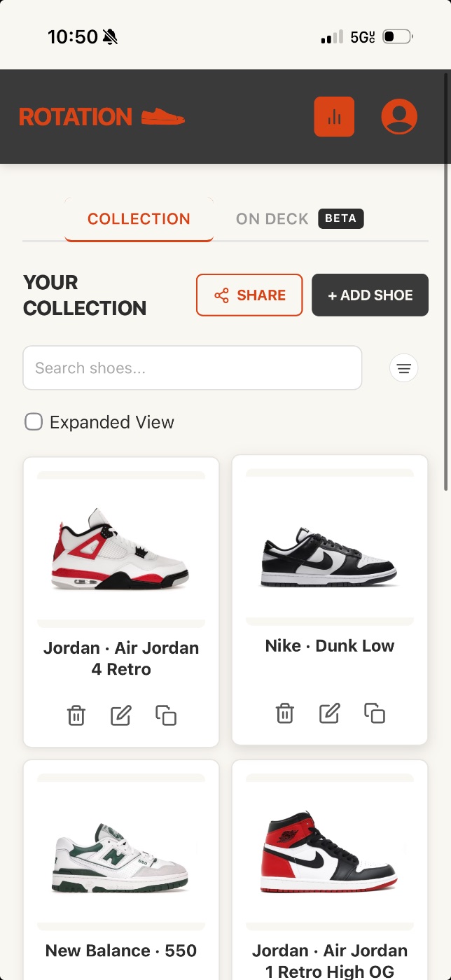Edit the Air Jordan 4 Retro entry
Screen dimensions: 451x980
coord(120,715)
